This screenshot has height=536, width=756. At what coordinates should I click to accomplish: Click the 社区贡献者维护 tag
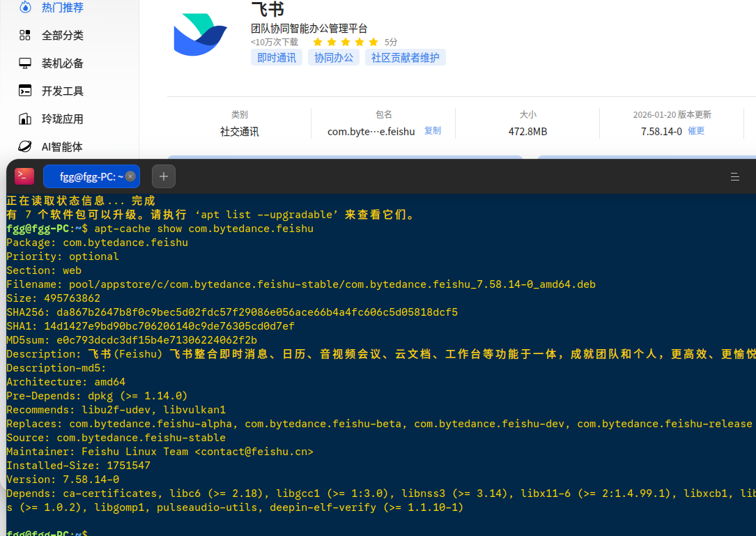point(405,58)
